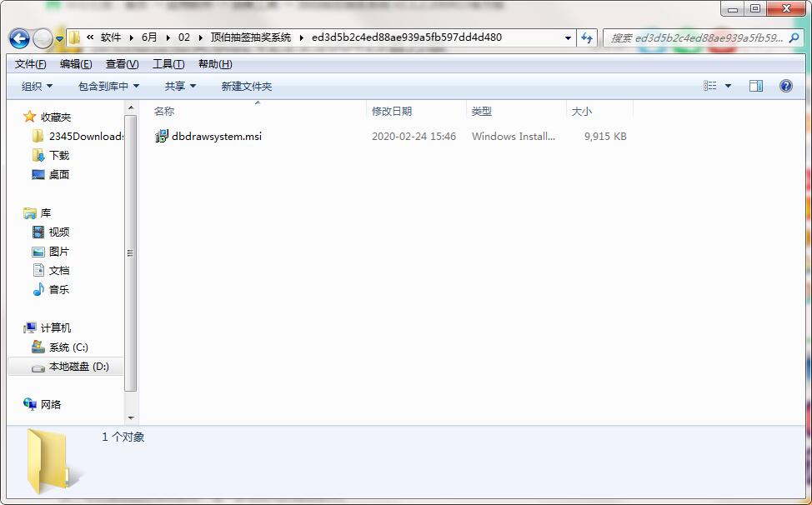Viewport: 812px width, 505px height.
Task: Click the Forward navigation arrow
Action: 43,38
